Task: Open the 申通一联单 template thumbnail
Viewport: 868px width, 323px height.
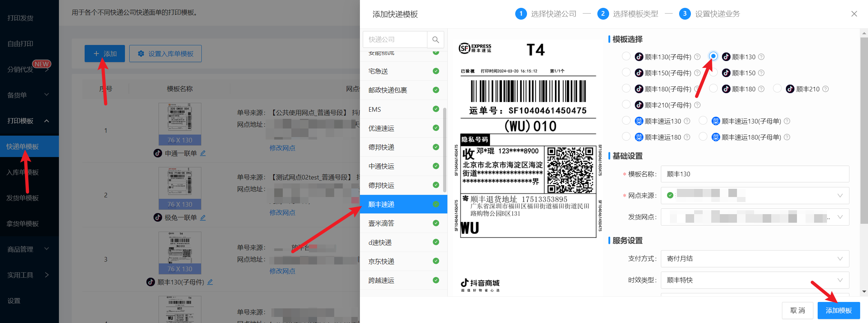Action: [180, 124]
